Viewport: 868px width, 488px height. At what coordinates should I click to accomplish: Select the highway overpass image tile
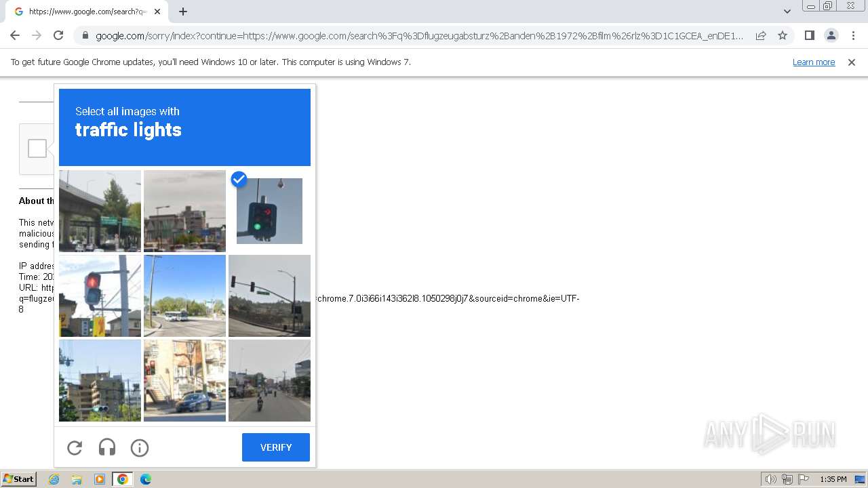pyautogui.click(x=100, y=211)
